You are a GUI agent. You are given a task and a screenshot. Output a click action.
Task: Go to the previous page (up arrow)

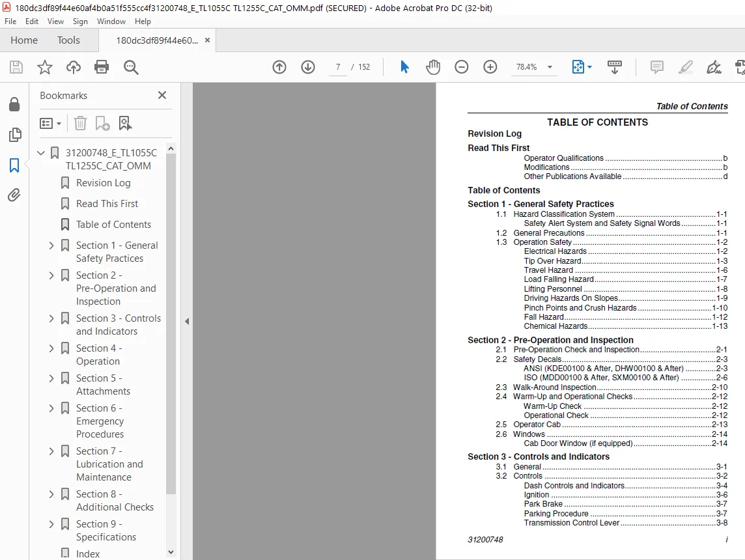279,67
